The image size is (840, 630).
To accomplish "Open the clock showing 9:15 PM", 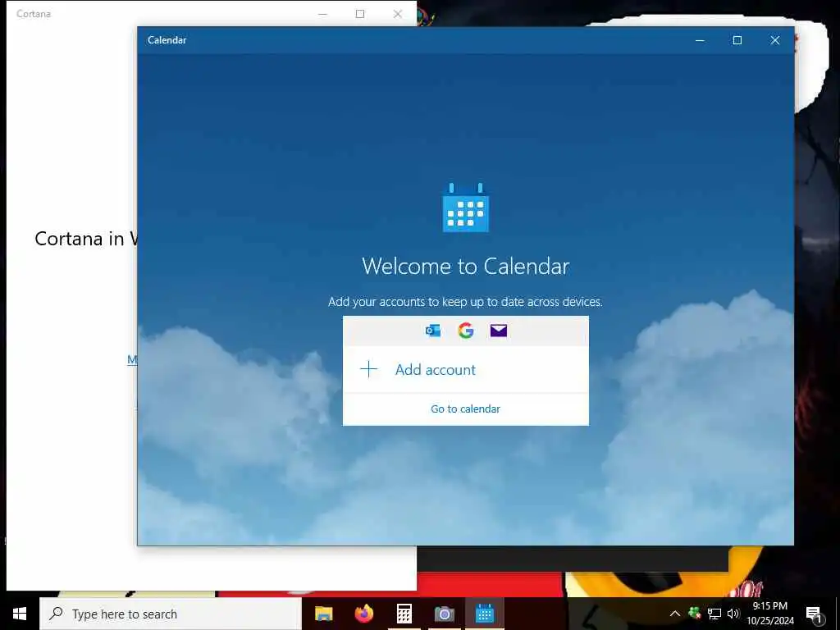I will [x=770, y=614].
